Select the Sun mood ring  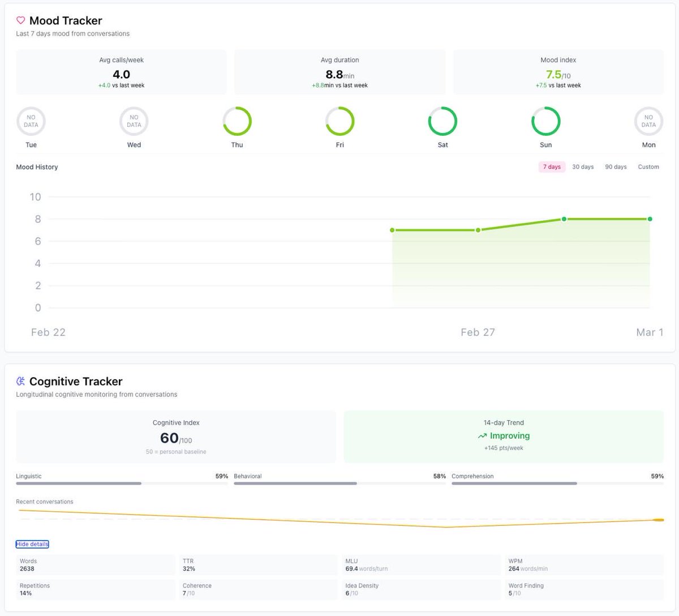pyautogui.click(x=546, y=121)
